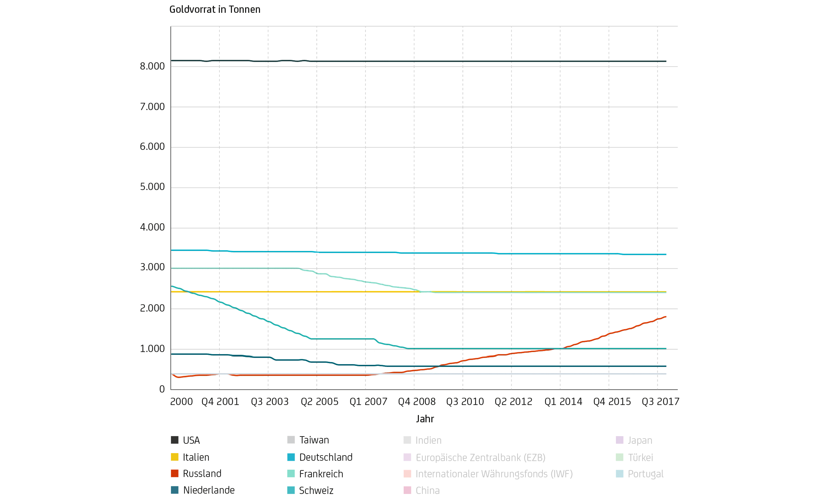Image resolution: width=817 pixels, height=504 pixels.
Task: Click the 2.000 y-axis label
Action: point(152,308)
